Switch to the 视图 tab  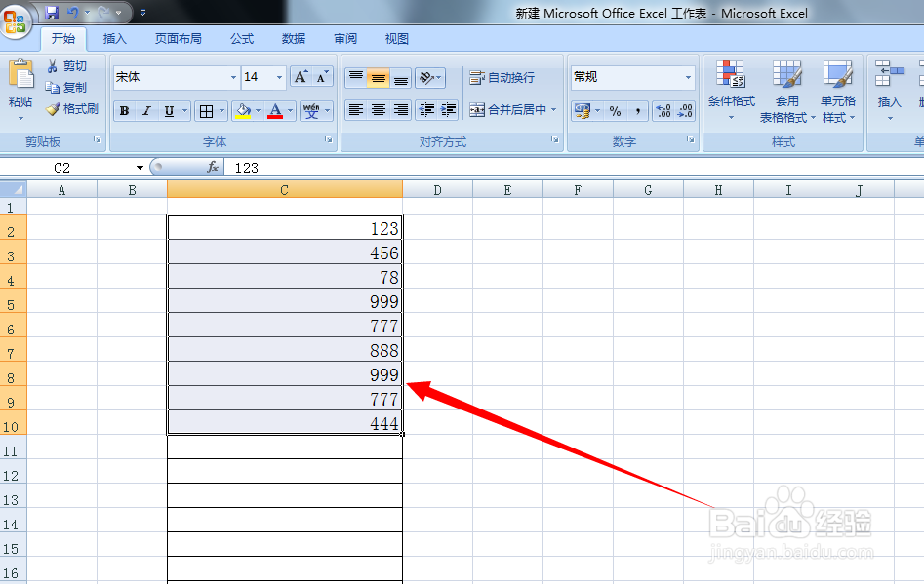pyautogui.click(x=396, y=39)
